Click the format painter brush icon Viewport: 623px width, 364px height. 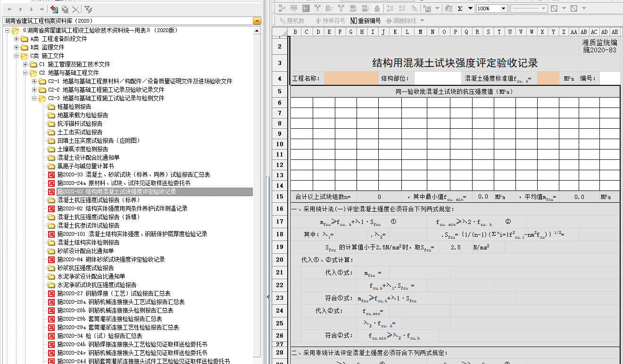[x=415, y=8]
